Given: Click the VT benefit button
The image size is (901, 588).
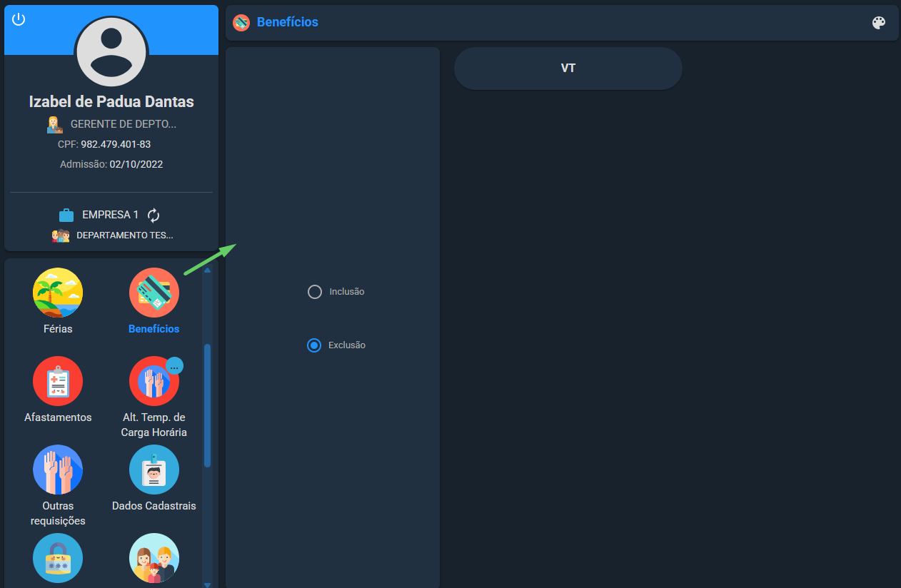Looking at the screenshot, I should click(568, 69).
